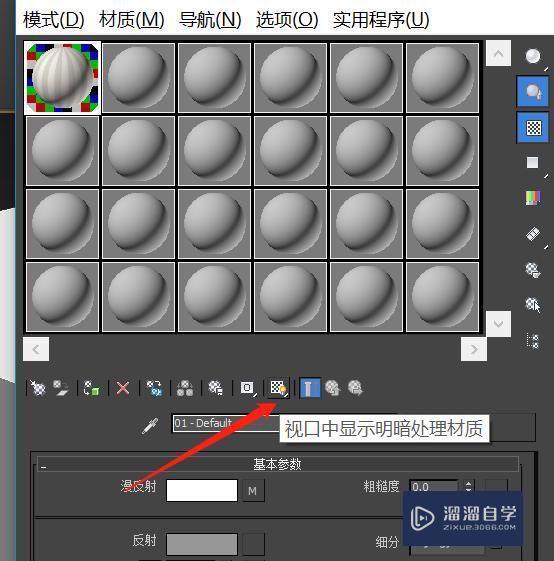Screen dimensions: 554x561
Task: Click the Make Preview film icon
Action: point(533,234)
